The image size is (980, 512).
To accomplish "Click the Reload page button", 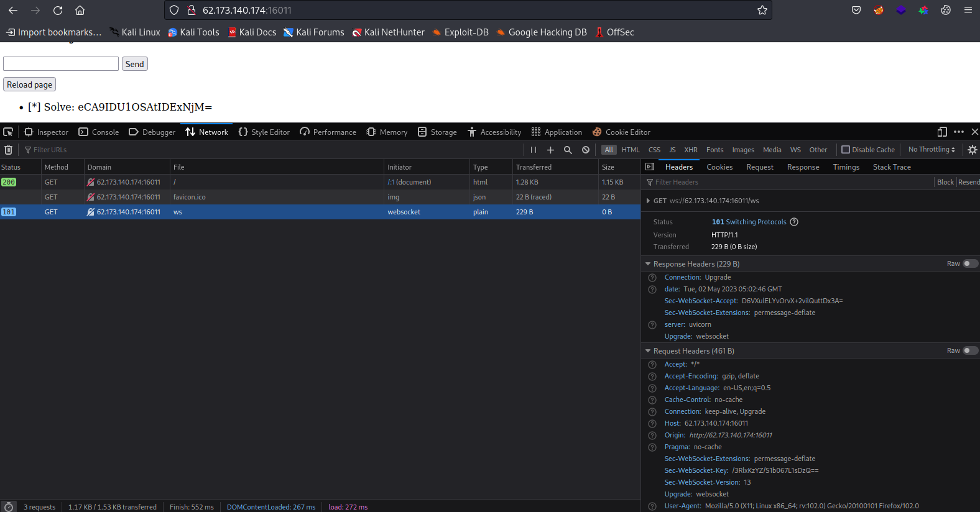I will [x=30, y=85].
